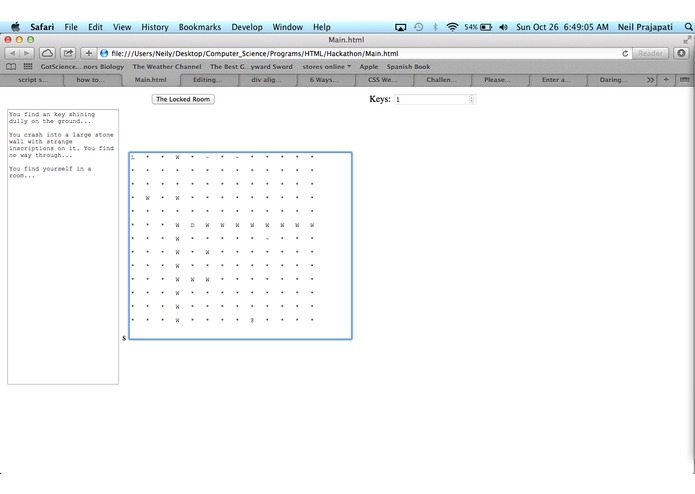This screenshot has height=494, width=695.
Task: Open Neil Prajapati user menu
Action: tap(645, 27)
